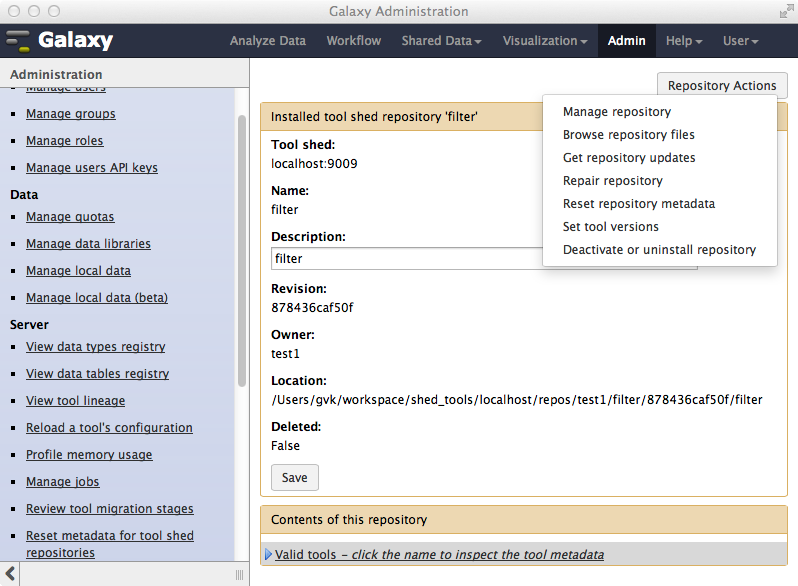Open View data types registry
This screenshot has height=586, width=798.
tap(96, 347)
